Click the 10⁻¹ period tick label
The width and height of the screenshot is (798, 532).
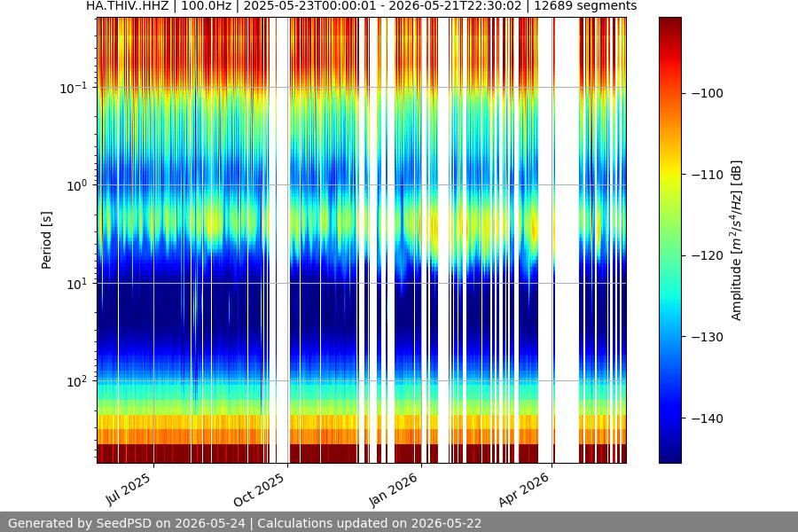[73, 88]
